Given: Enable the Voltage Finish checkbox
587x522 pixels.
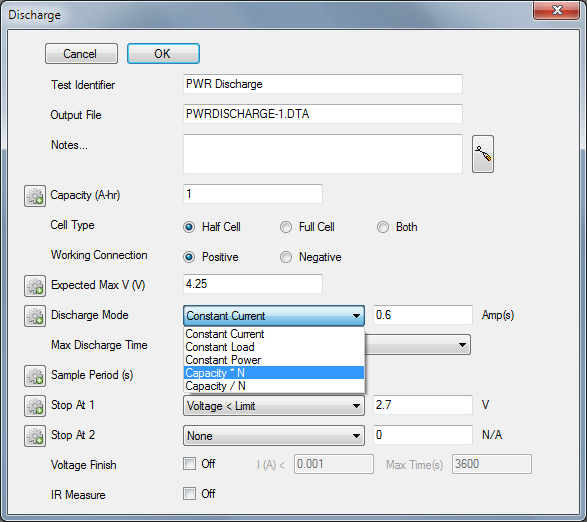Looking at the screenshot, I should [189, 464].
